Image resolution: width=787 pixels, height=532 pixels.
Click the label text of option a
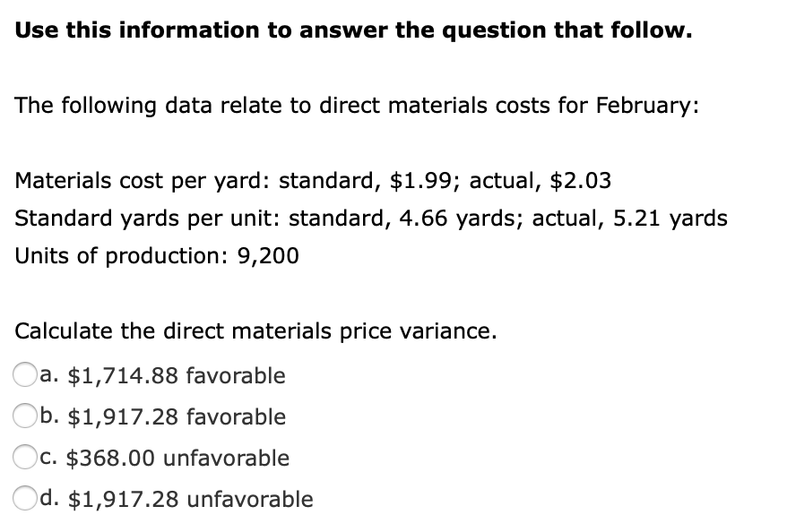[x=161, y=375]
